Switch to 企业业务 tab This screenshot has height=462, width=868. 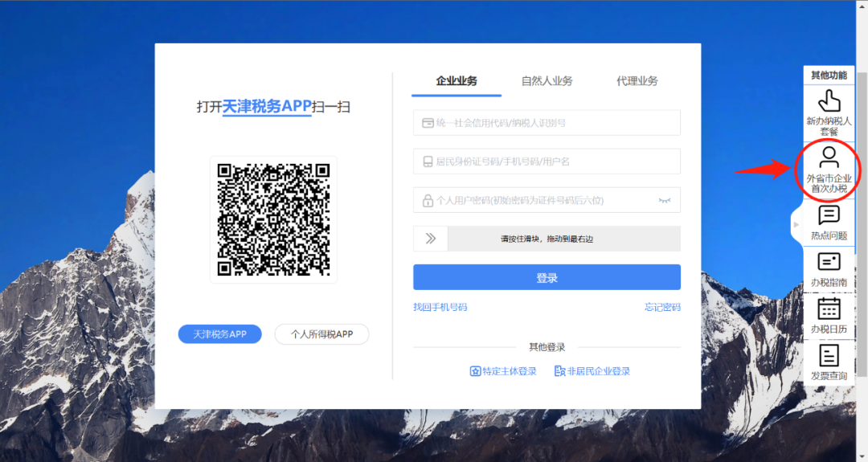(457, 81)
